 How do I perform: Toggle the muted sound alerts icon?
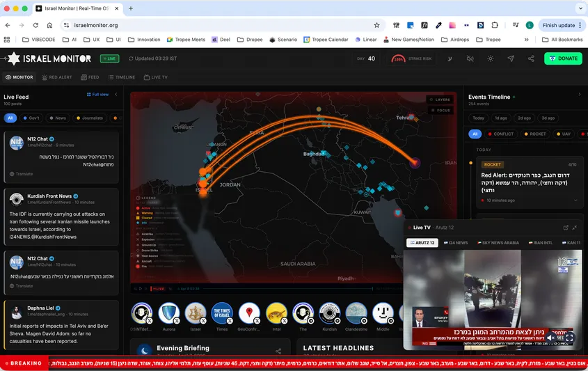coord(470,58)
